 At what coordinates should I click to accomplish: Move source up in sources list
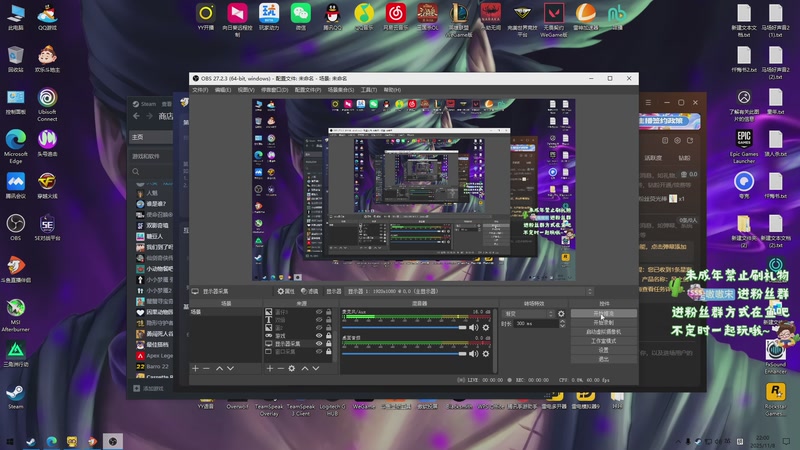[x=305, y=368]
